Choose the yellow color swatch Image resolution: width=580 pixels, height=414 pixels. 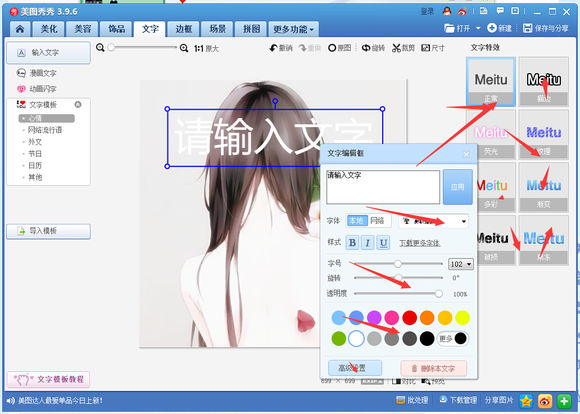point(462,318)
